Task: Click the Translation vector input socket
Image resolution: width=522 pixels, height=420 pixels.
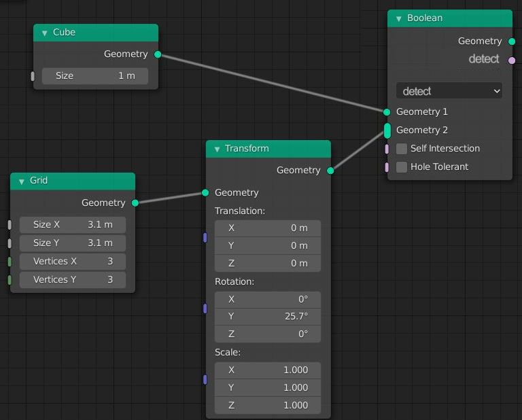Action: click(205, 238)
